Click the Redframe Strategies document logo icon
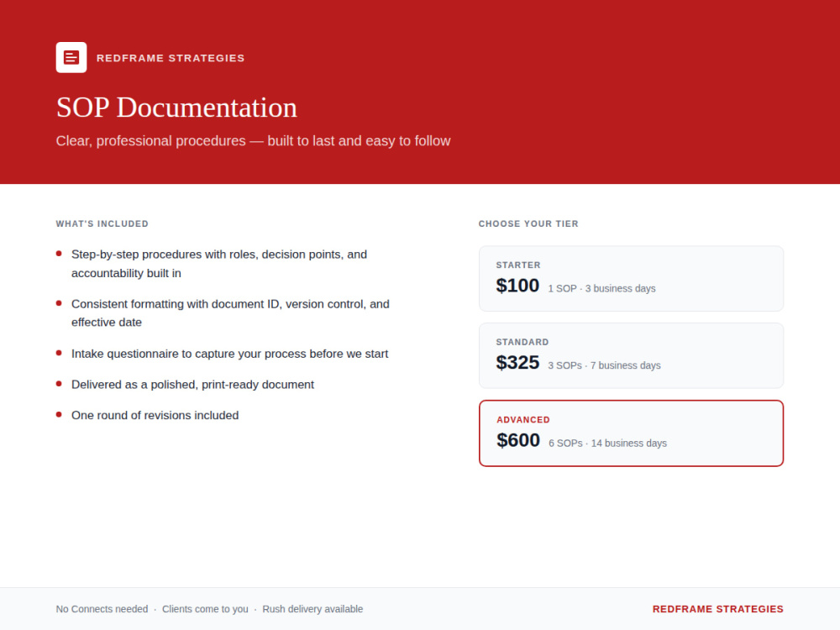 tap(71, 57)
